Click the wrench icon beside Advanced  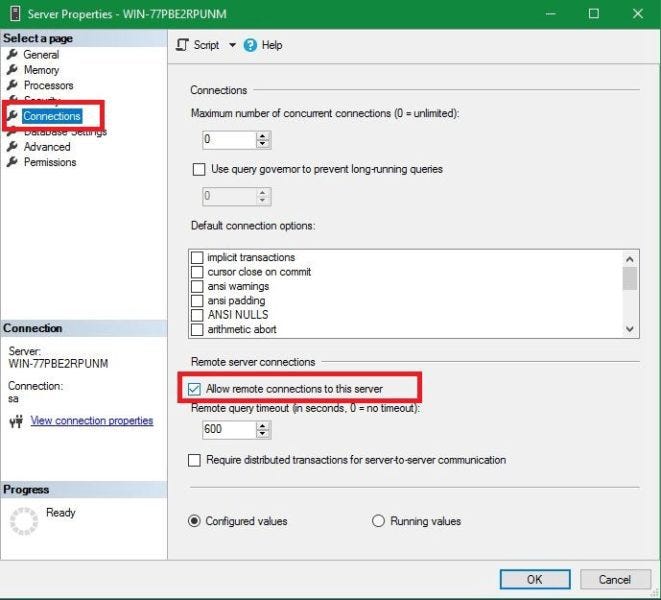(x=12, y=146)
